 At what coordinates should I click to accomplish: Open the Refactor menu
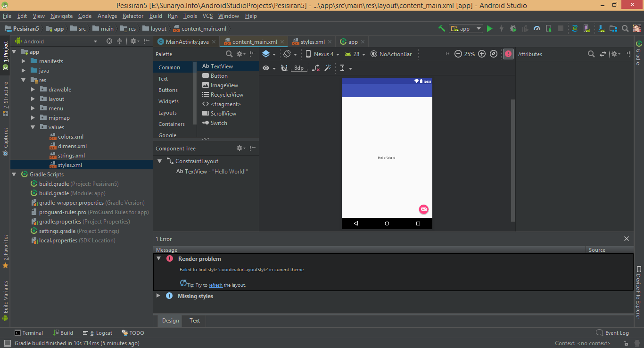(133, 16)
